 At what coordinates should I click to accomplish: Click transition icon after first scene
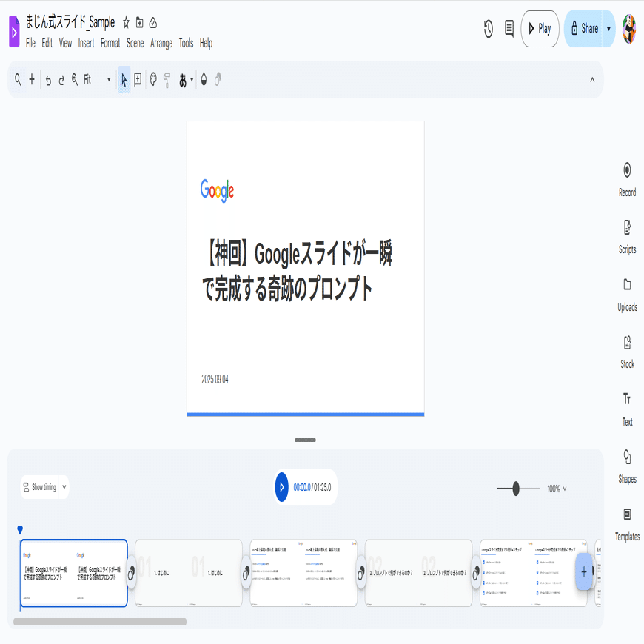pyautogui.click(x=132, y=573)
